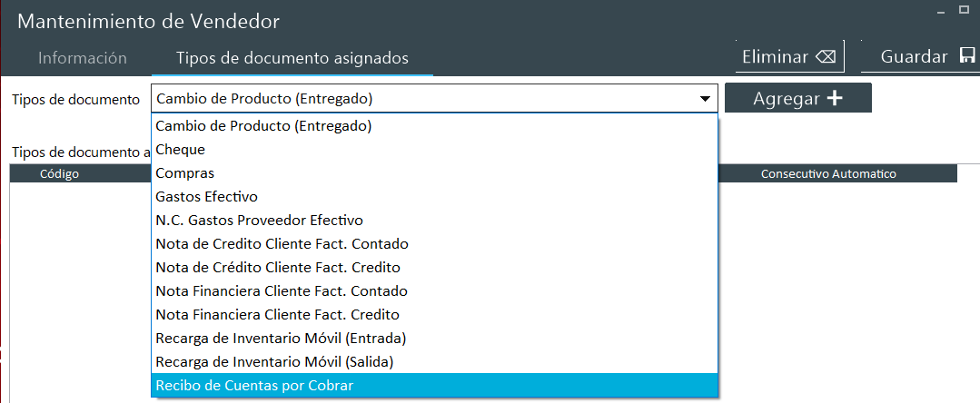Click the plus icon on Agregar
Viewport: 980px width, 403px height.
834,99
